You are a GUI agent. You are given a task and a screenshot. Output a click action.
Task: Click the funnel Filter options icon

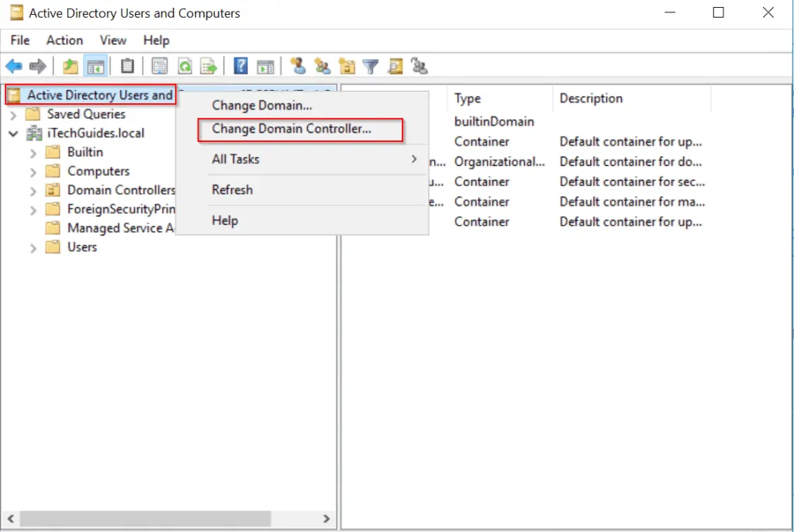(x=371, y=66)
